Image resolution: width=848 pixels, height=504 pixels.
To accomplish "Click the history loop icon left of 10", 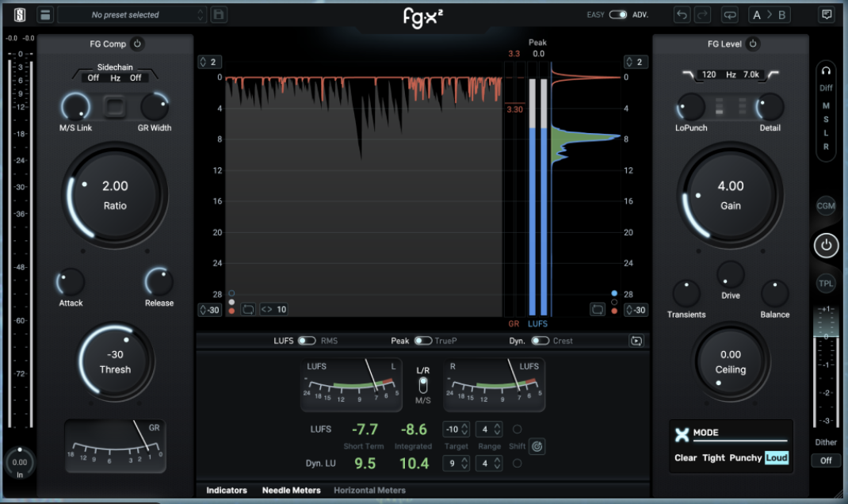I will coord(248,310).
